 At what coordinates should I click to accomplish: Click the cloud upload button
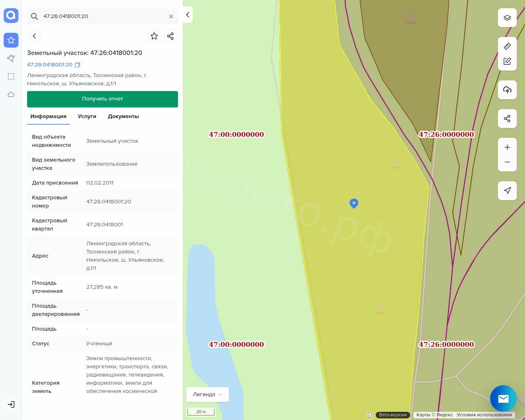[x=507, y=90]
